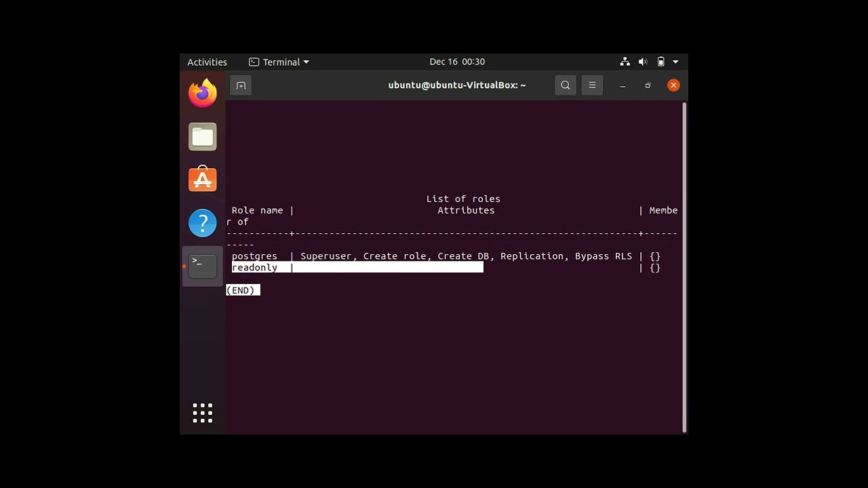Click the highlighted 'readonly' role row
Viewport: 868px width, 488px height.
point(357,268)
